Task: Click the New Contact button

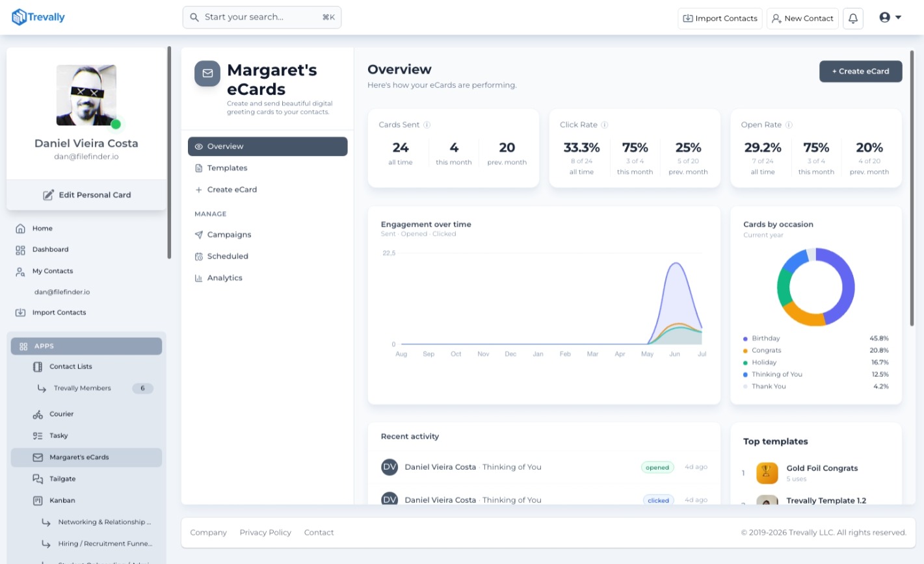Action: [x=802, y=18]
